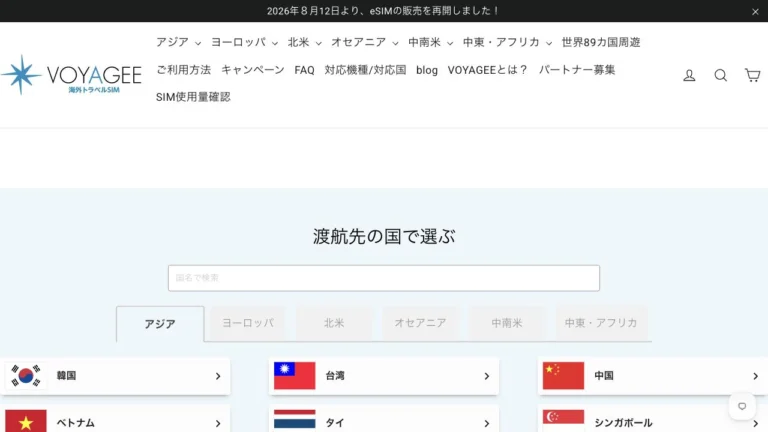Click the eSIM sales resumed announcement text
This screenshot has height=432, width=768.
(383, 11)
